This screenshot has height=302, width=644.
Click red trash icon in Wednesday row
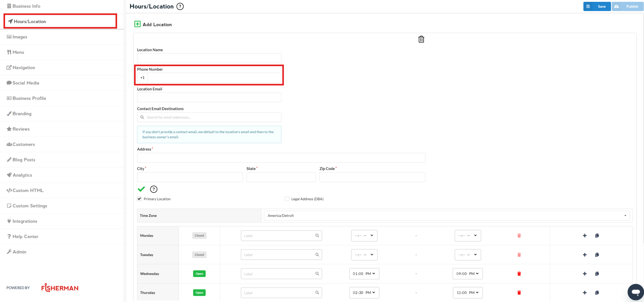[519, 274]
